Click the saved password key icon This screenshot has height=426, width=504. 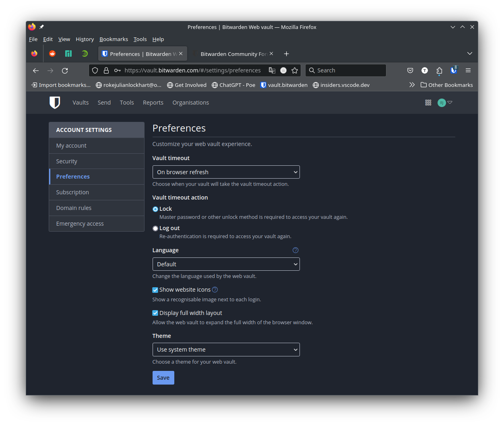pyautogui.click(x=118, y=70)
